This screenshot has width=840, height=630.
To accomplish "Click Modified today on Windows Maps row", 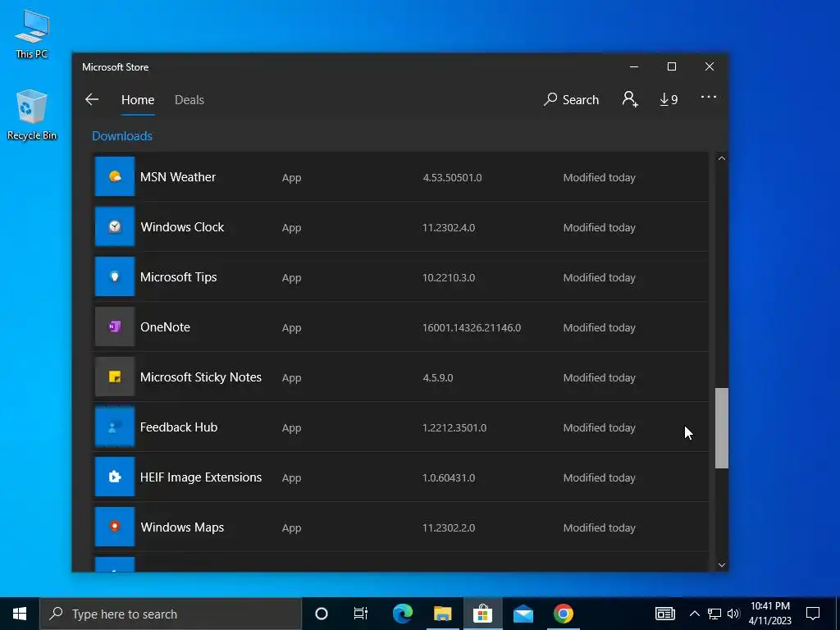I will pos(599,527).
